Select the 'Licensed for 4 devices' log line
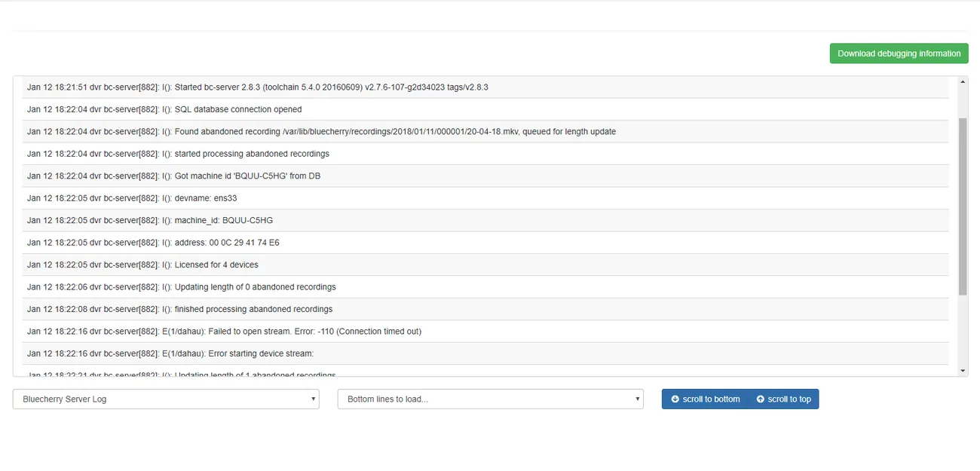This screenshot has height=471, width=980. (x=481, y=265)
